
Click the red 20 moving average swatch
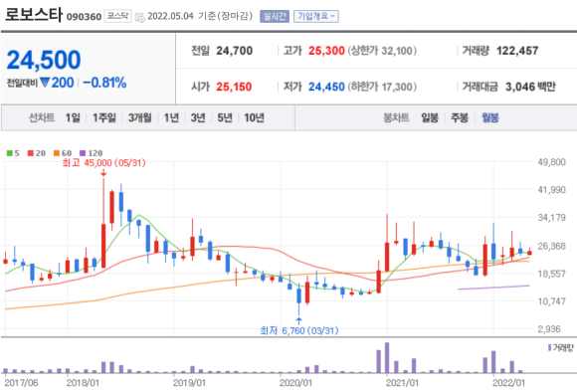(31, 153)
